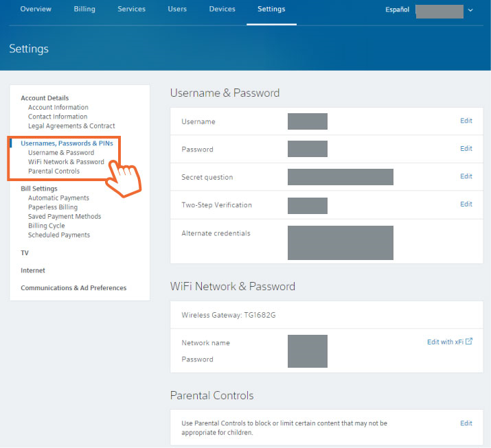This screenshot has height=448, width=491.
Task: Go to the Users tab
Action: pos(176,10)
